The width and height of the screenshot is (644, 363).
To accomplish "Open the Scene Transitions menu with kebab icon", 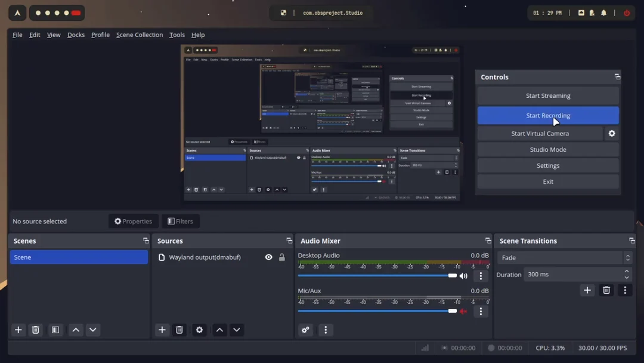I will [x=624, y=290].
